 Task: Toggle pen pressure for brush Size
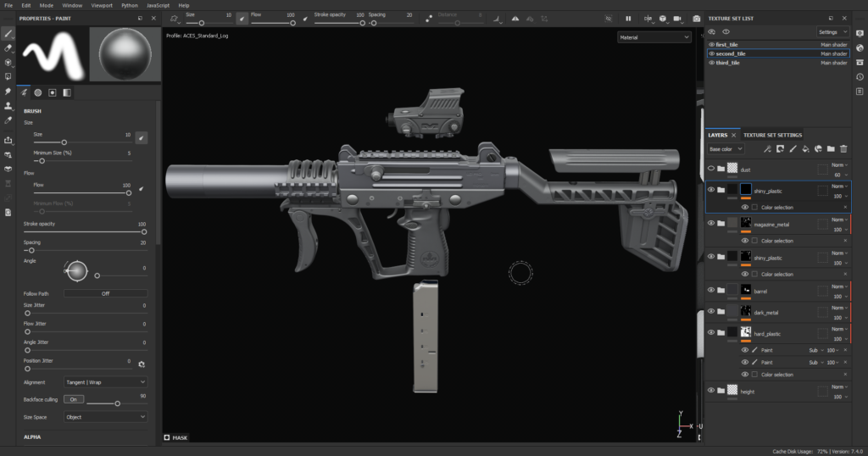point(142,138)
